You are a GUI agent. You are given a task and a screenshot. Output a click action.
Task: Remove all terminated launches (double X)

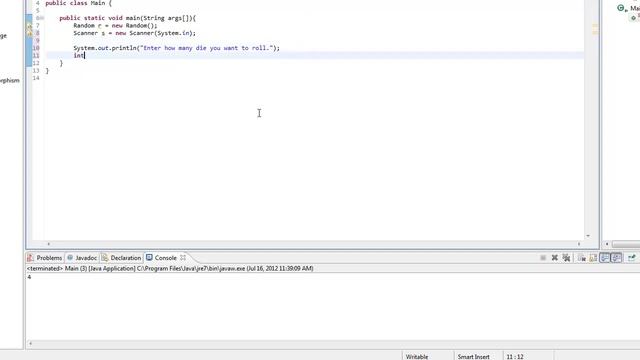pos(566,258)
